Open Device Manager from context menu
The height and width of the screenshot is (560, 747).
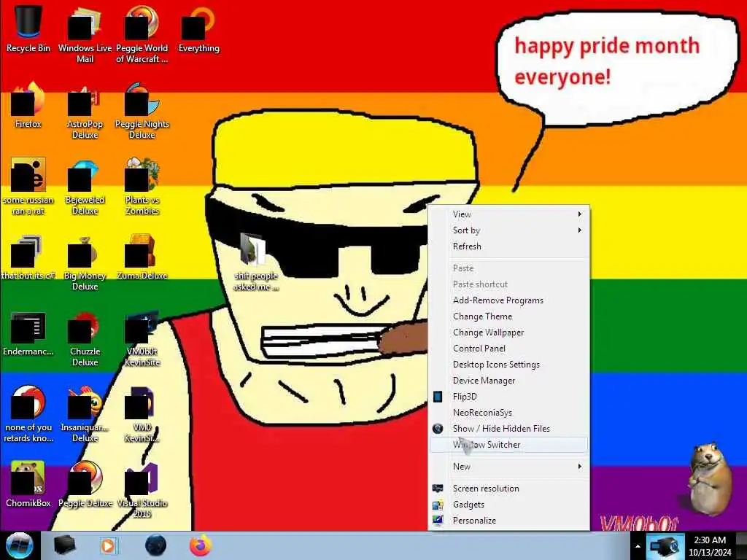tap(509, 381)
